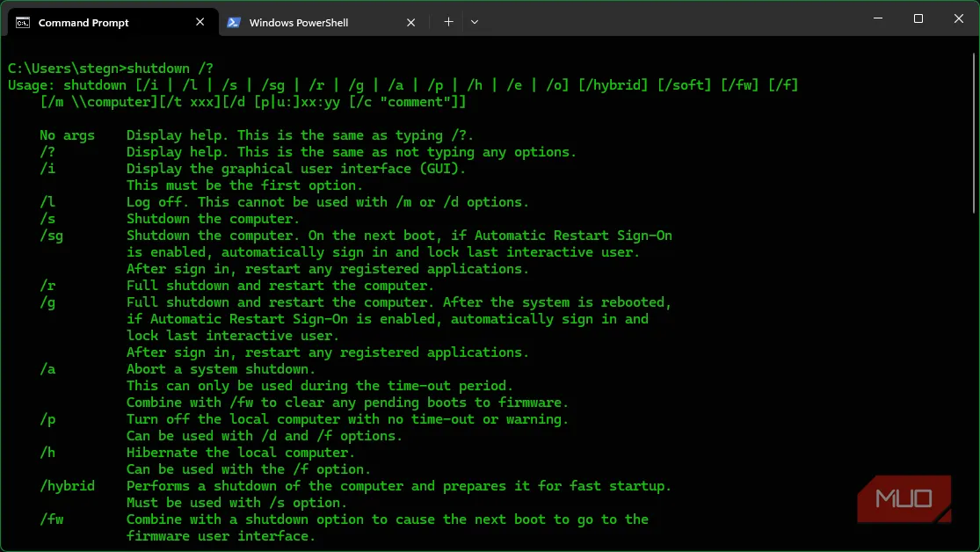Click the PowerShell icon on the second tab
The width and height of the screenshot is (980, 552).
click(x=234, y=21)
